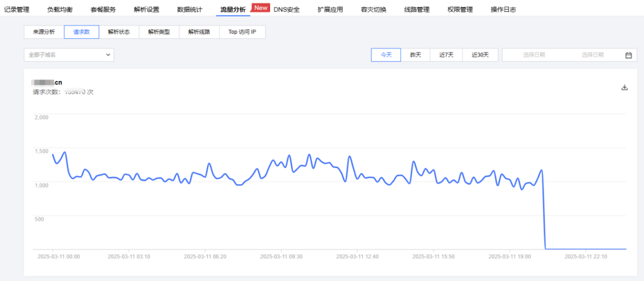
Task: Click the 2025-03-11 09:30 axis label
Action: pyautogui.click(x=281, y=257)
